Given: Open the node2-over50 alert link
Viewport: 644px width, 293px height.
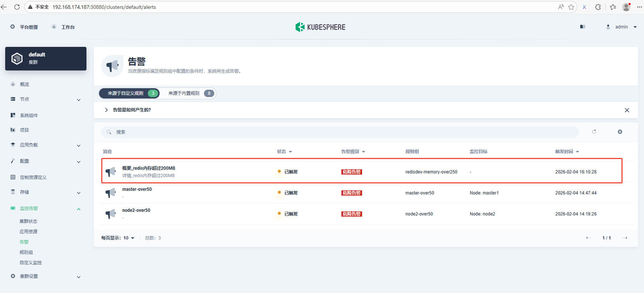Looking at the screenshot, I should (136, 210).
